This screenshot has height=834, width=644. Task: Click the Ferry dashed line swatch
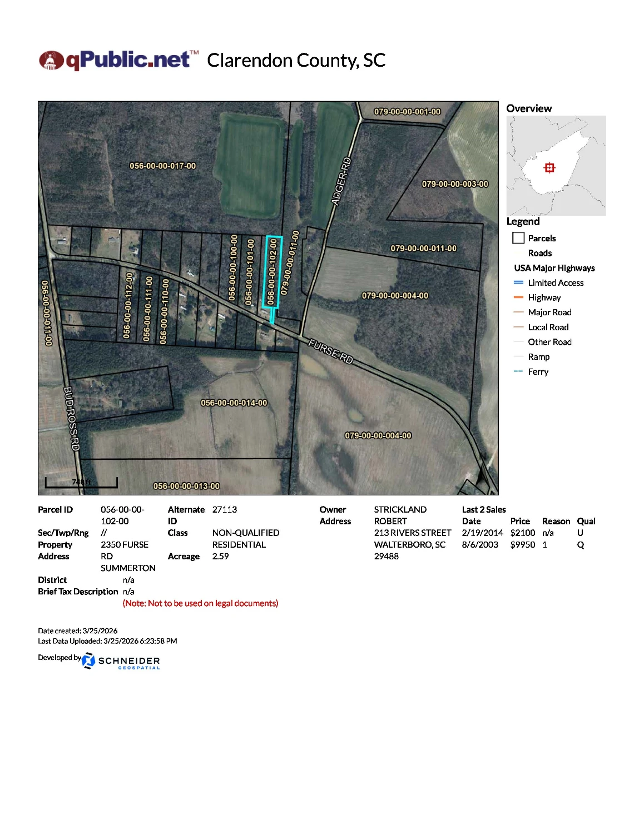(518, 371)
